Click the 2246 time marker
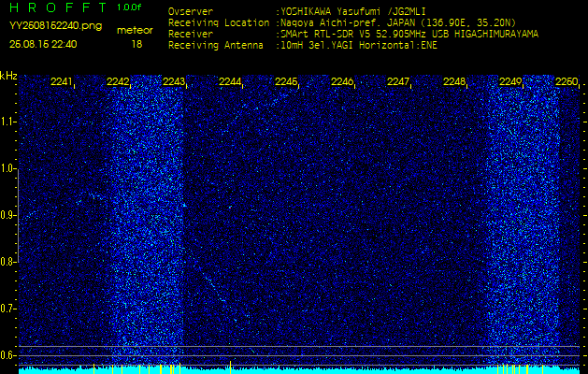This screenshot has height=374, width=588. (342, 81)
